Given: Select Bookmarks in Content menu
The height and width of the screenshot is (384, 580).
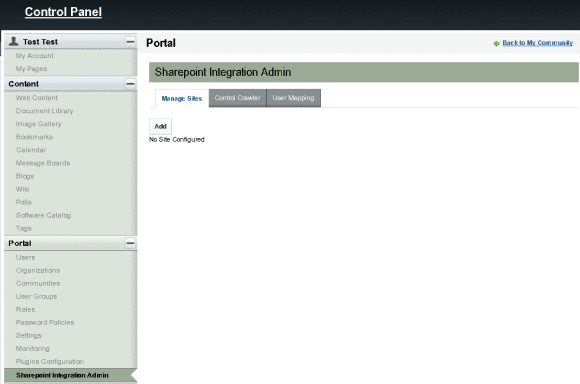Looking at the screenshot, I should coord(34,137).
